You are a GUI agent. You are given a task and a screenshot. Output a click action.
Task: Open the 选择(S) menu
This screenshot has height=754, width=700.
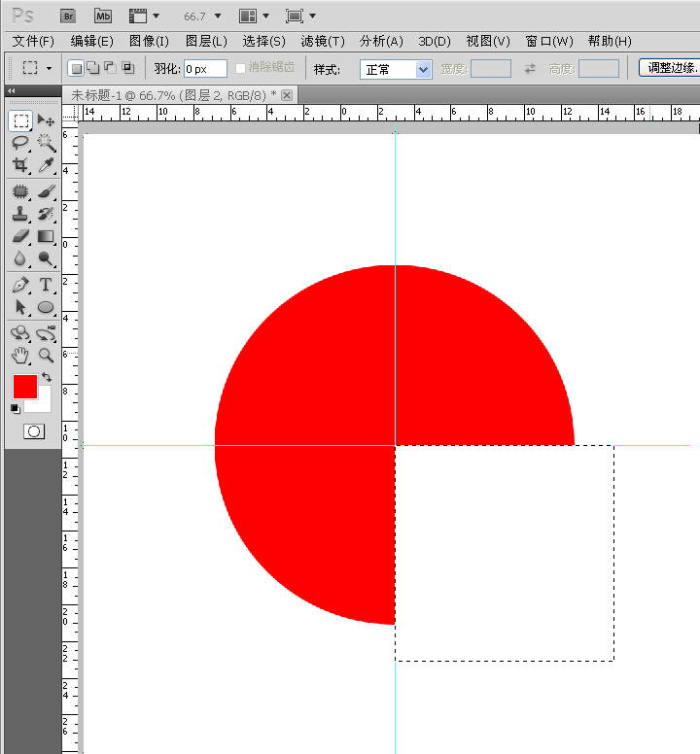pyautogui.click(x=264, y=42)
